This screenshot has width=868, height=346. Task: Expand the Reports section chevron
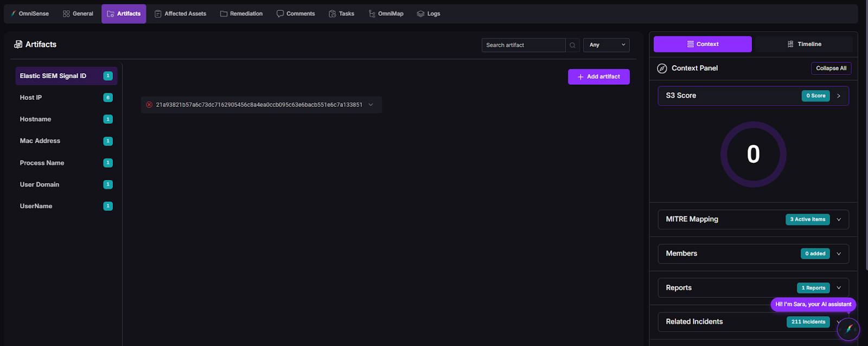(x=839, y=288)
